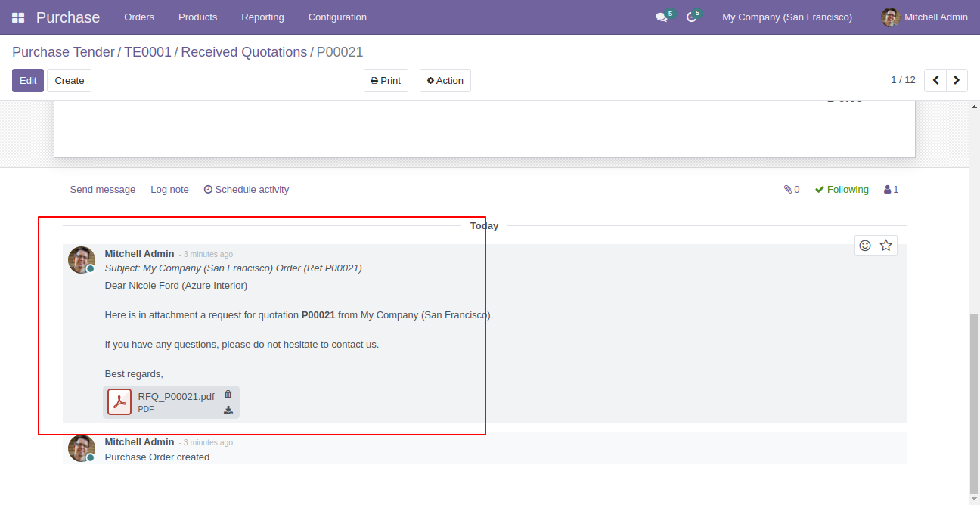Click the 1 / 12 pager counter

pyautogui.click(x=903, y=80)
